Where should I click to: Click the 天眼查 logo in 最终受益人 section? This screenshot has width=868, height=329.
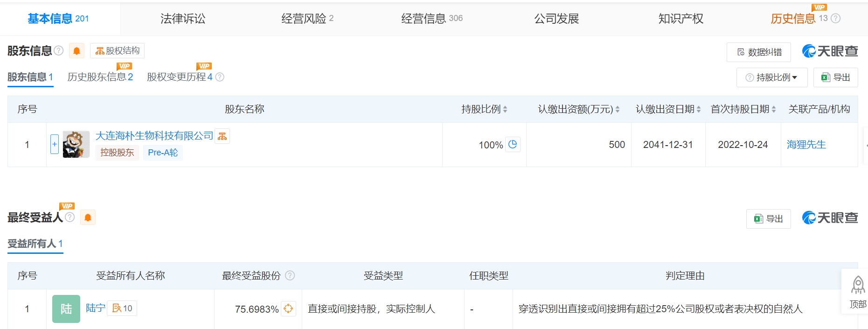pos(830,217)
